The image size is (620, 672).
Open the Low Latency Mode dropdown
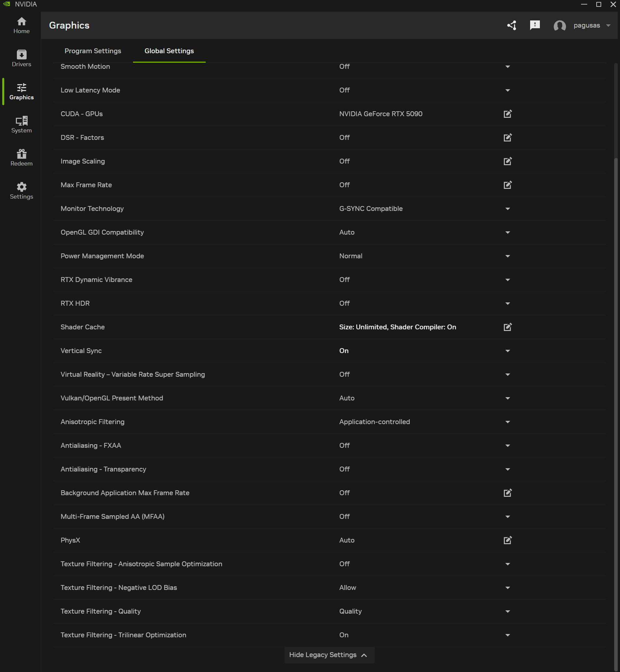pyautogui.click(x=508, y=90)
